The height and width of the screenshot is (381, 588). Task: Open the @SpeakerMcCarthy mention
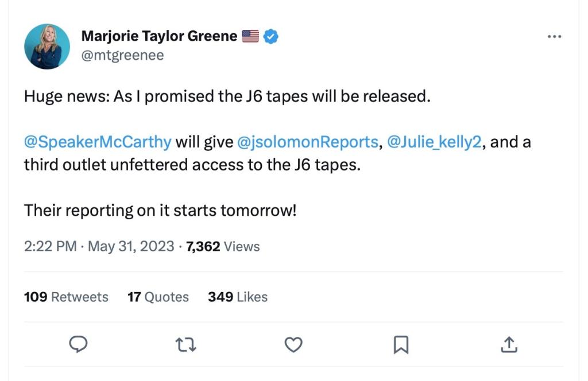98,142
